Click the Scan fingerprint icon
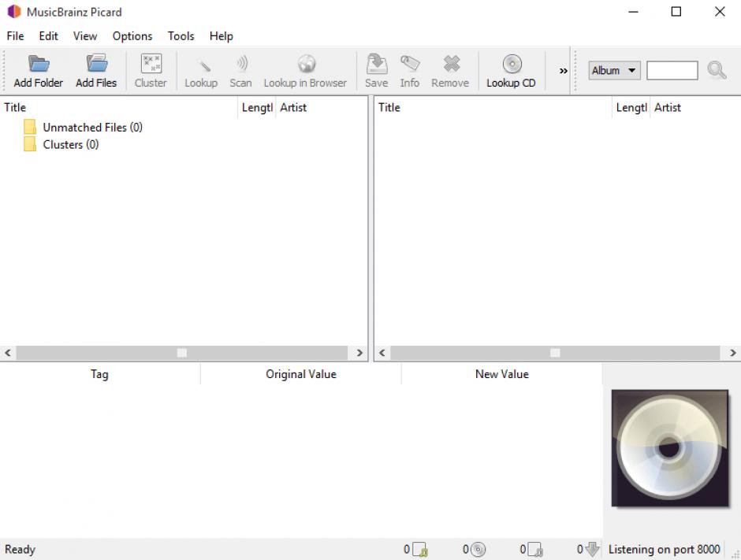The width and height of the screenshot is (741, 560). pyautogui.click(x=241, y=65)
